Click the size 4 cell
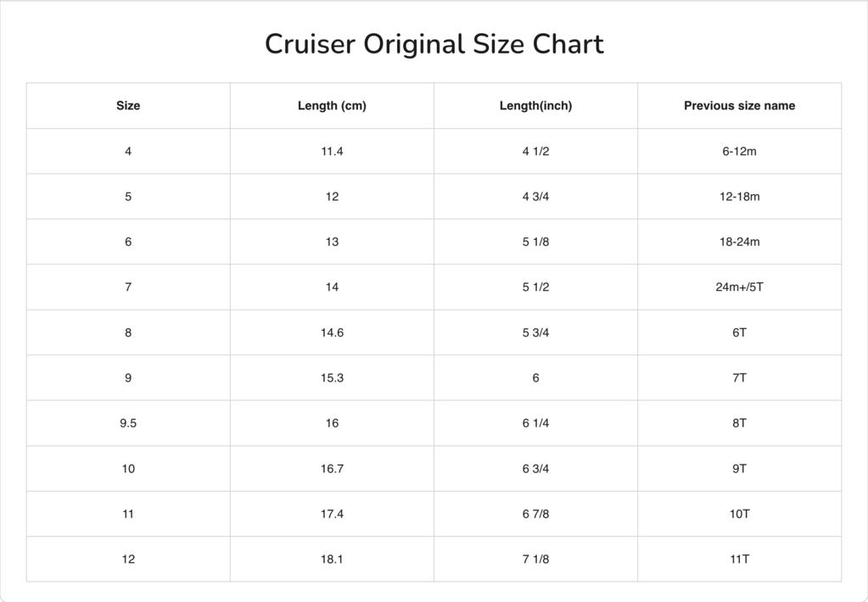This screenshot has width=868, height=602. pos(128,151)
